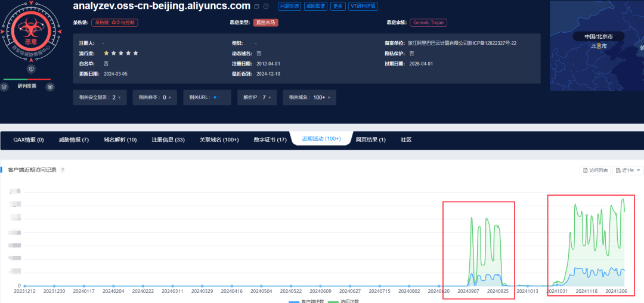Screen dimensions: 644x303
Task: Click the help icon next to 客户端近期访问记录
Action: tap(63, 170)
